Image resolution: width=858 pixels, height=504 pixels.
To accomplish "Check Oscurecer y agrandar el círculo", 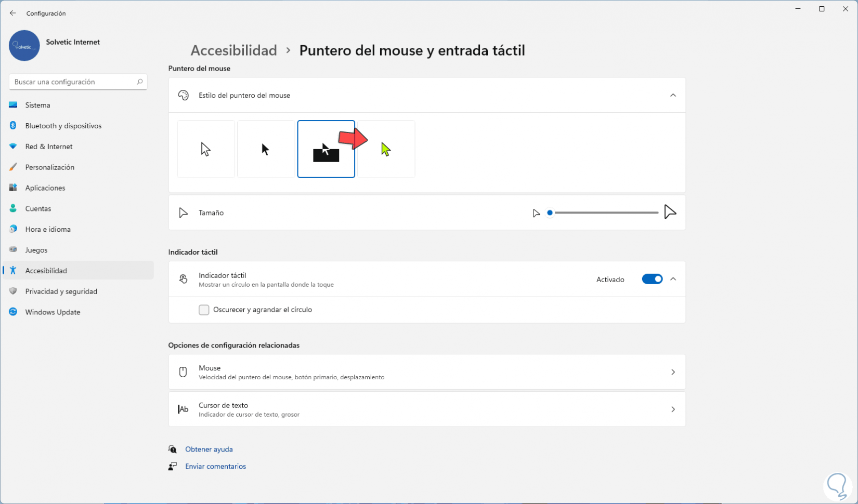I will click(x=204, y=310).
